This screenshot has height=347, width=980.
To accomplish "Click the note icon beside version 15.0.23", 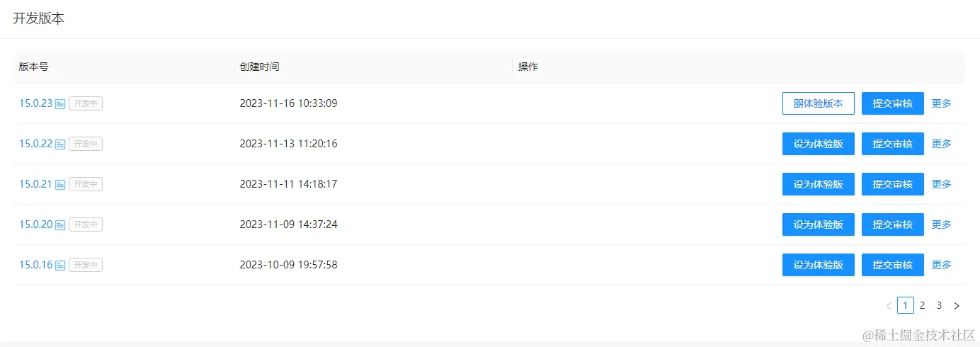I will click(x=60, y=104).
